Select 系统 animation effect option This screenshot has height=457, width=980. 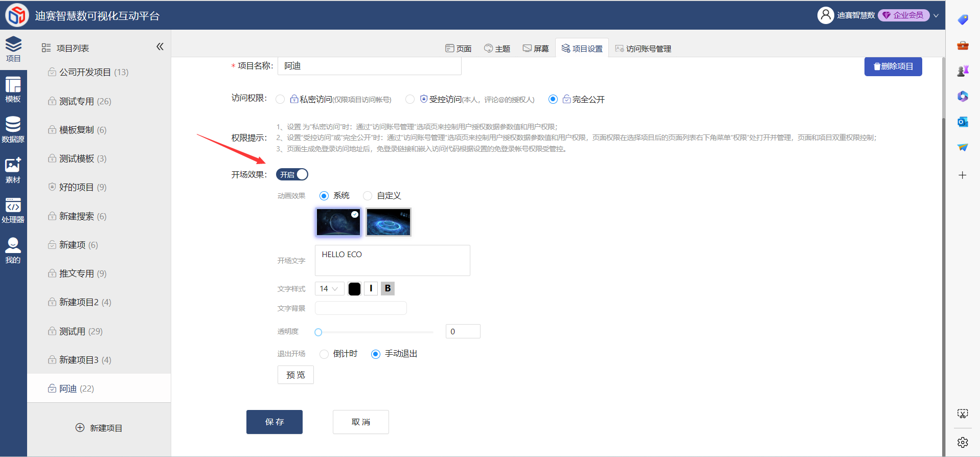pyautogui.click(x=324, y=196)
